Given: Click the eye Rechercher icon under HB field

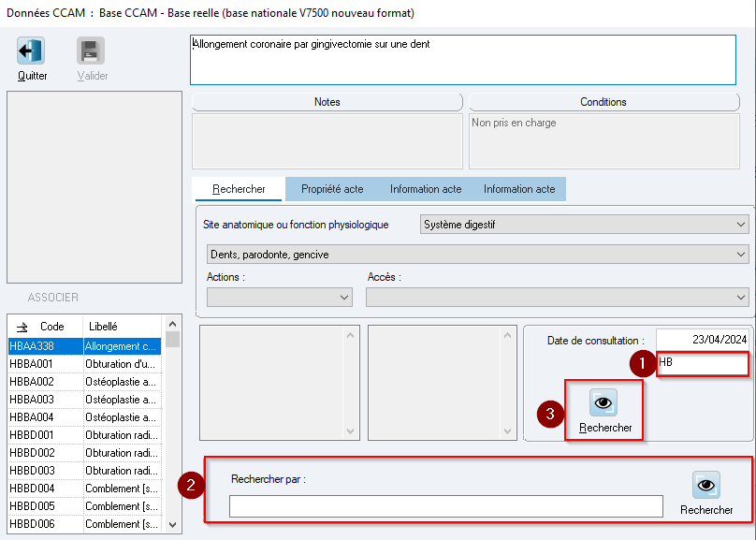Looking at the screenshot, I should click(603, 402).
